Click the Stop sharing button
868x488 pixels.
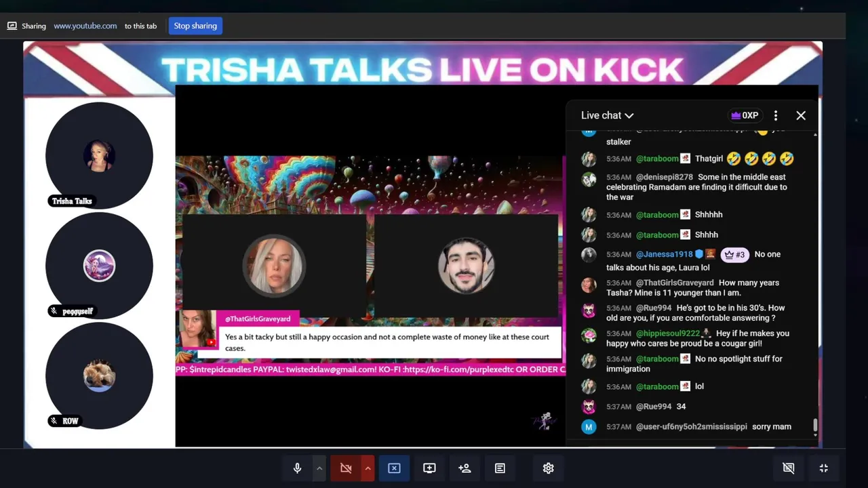(x=195, y=26)
